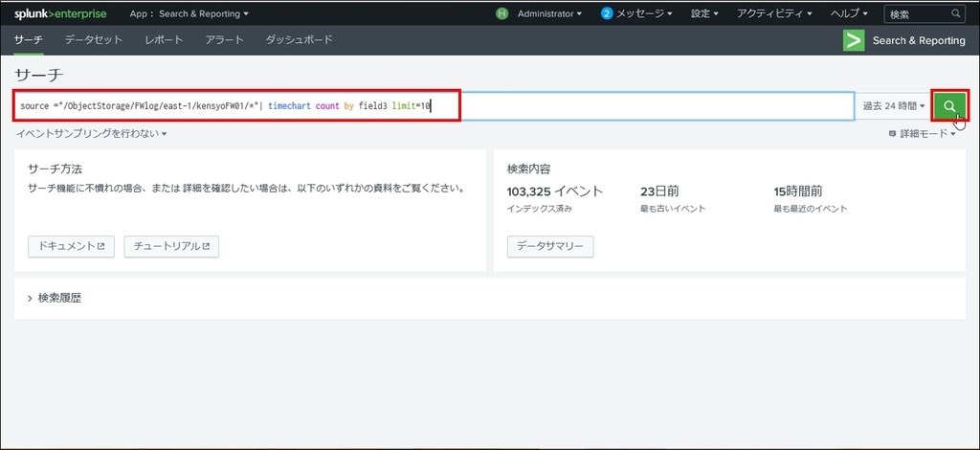Switch to the サーチ tab

click(x=29, y=40)
